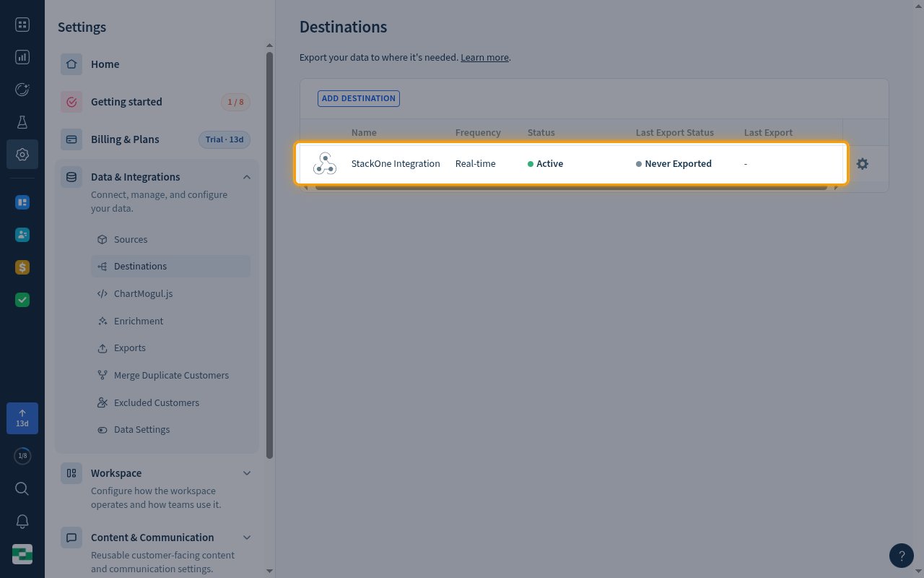The image size is (924, 578).
Task: Open the yellow dollar app icon
Action: tap(22, 267)
